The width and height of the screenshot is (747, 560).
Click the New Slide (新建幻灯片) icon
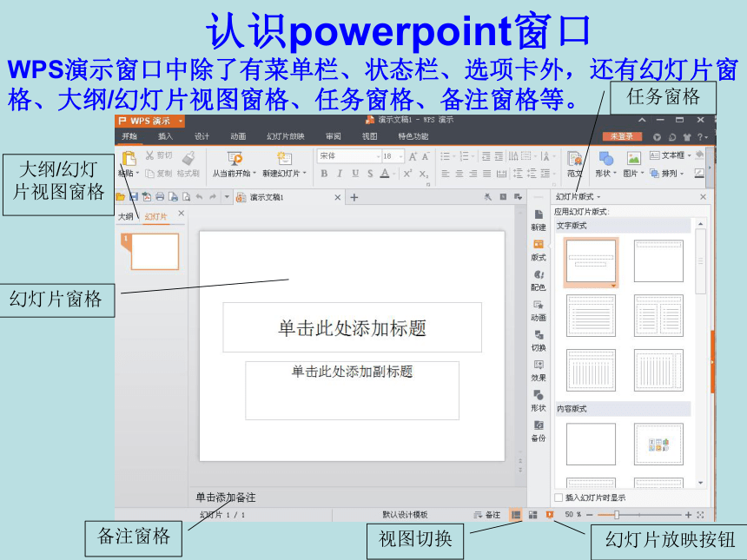click(284, 158)
